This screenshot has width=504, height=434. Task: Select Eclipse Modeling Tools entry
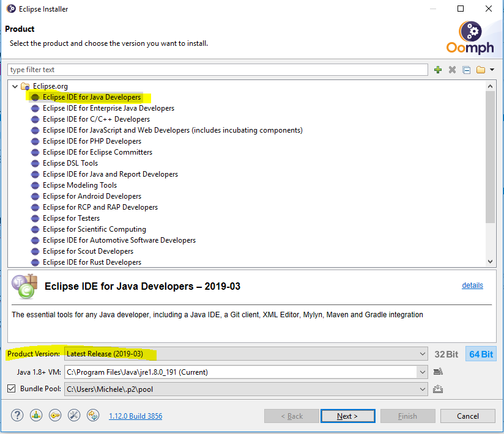coord(80,185)
